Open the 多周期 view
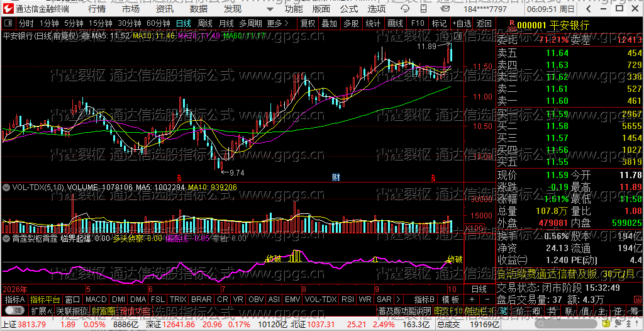The image size is (644, 331). [251, 23]
